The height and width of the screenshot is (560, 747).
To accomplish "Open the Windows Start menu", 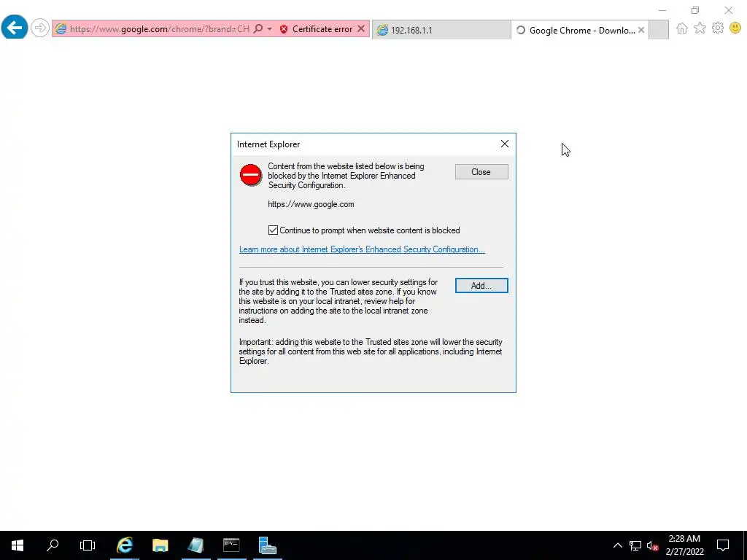I will coord(18,545).
